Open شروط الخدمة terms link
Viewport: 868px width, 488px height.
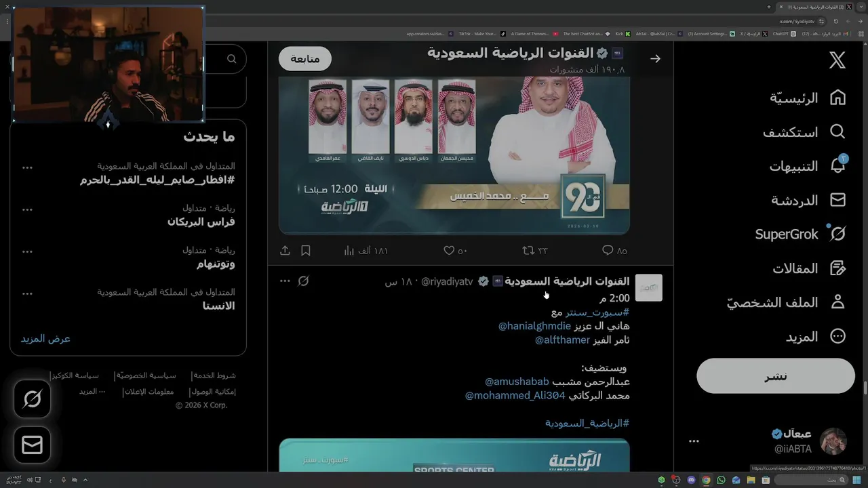click(x=214, y=375)
